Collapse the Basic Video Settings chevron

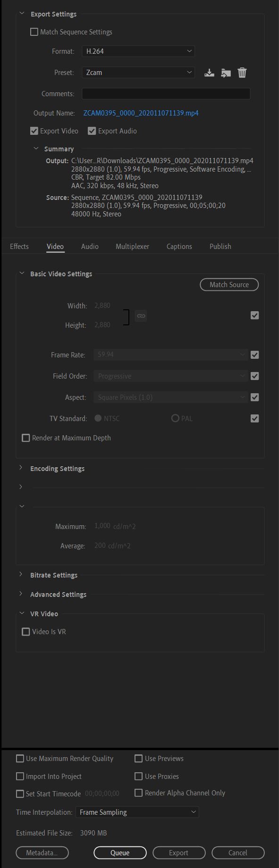click(x=21, y=273)
